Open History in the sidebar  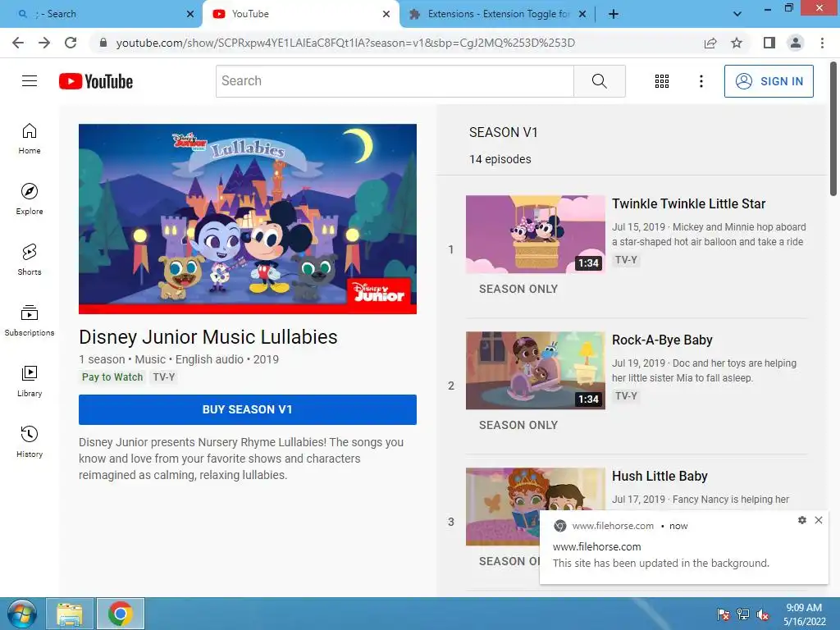pos(30,441)
